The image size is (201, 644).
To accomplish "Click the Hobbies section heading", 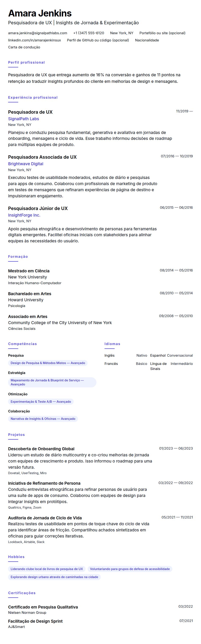I will pyautogui.click(x=16, y=557).
